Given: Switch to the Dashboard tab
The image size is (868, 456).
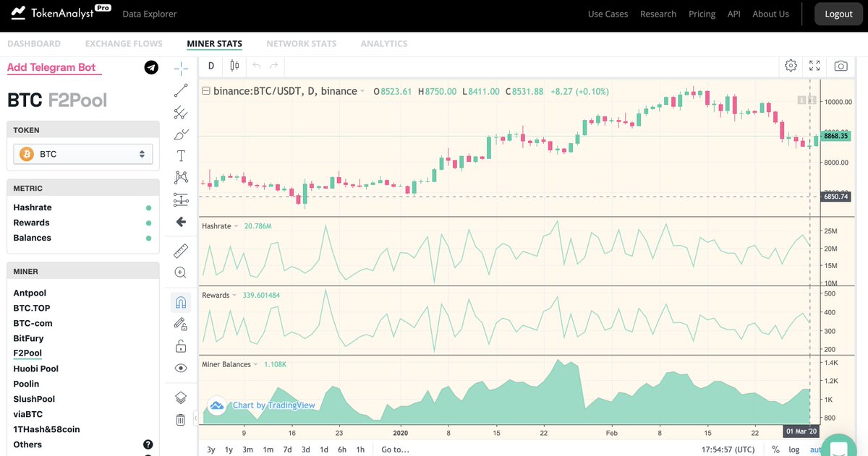Looking at the screenshot, I should coord(34,43).
